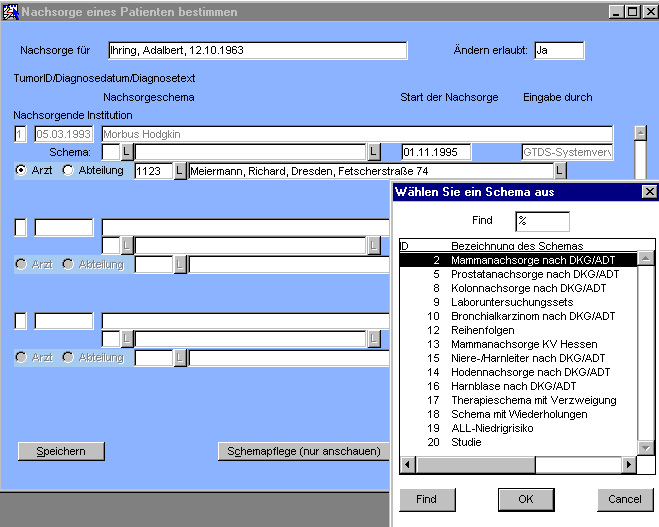Close the 'Wählen Sie ein Schema aus' dialog
659x527 pixels.
[648, 192]
